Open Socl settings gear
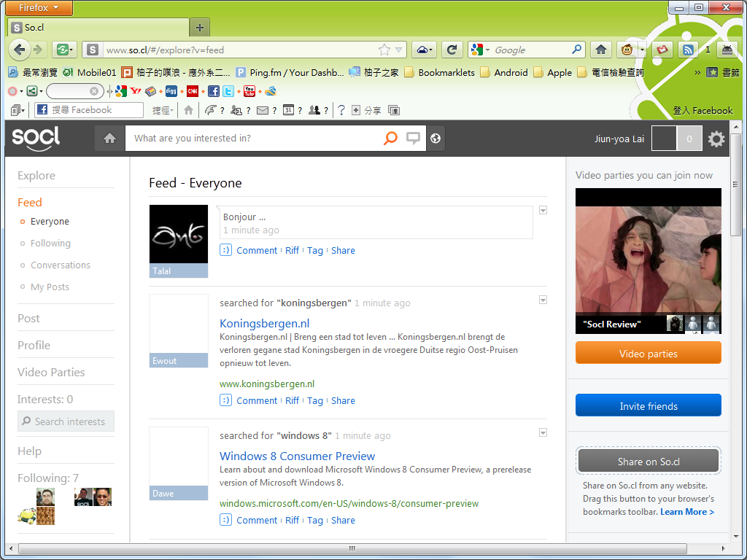The height and width of the screenshot is (560, 747). pos(716,139)
